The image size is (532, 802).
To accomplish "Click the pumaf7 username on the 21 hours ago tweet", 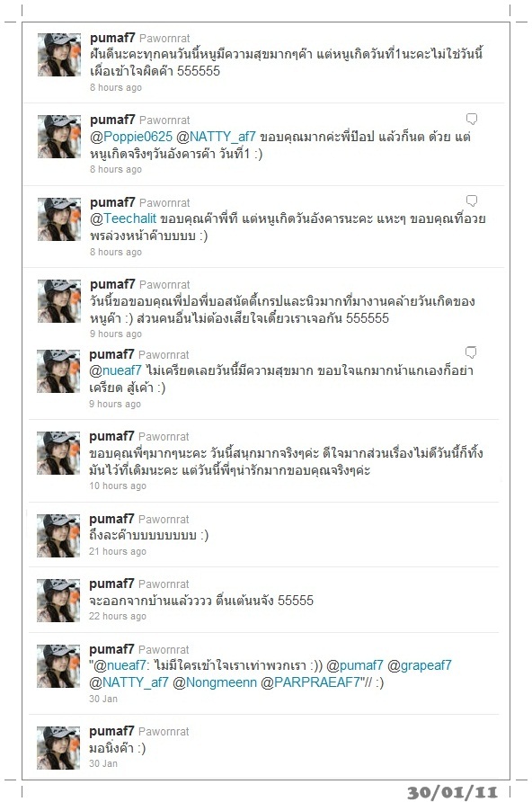I will tap(111, 519).
